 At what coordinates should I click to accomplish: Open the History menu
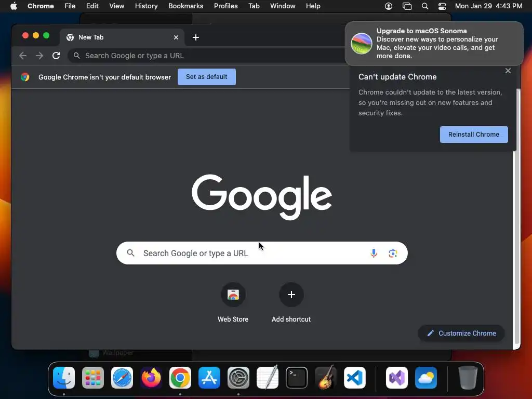tap(146, 6)
